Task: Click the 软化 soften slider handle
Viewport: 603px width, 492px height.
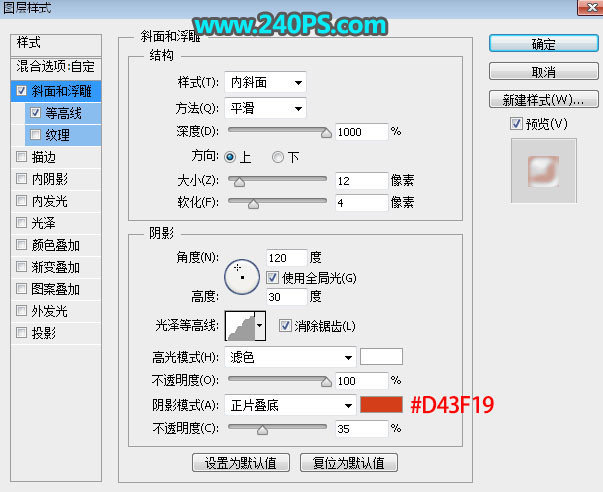Action: tap(253, 204)
